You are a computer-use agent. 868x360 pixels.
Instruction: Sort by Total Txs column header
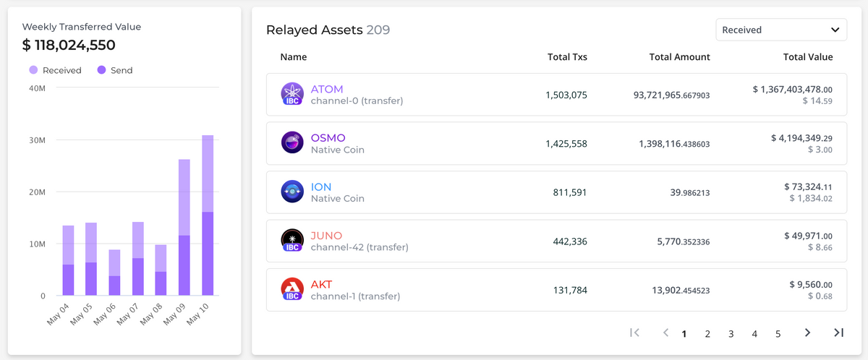[x=567, y=56]
